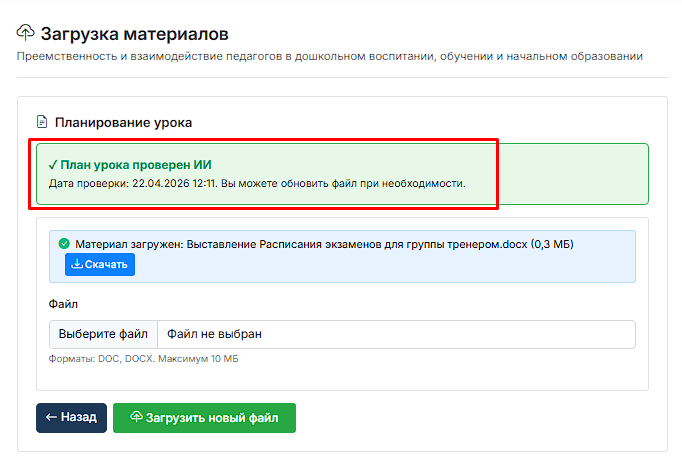
Task: Click the document icon next to Планирование урока
Action: (x=42, y=122)
